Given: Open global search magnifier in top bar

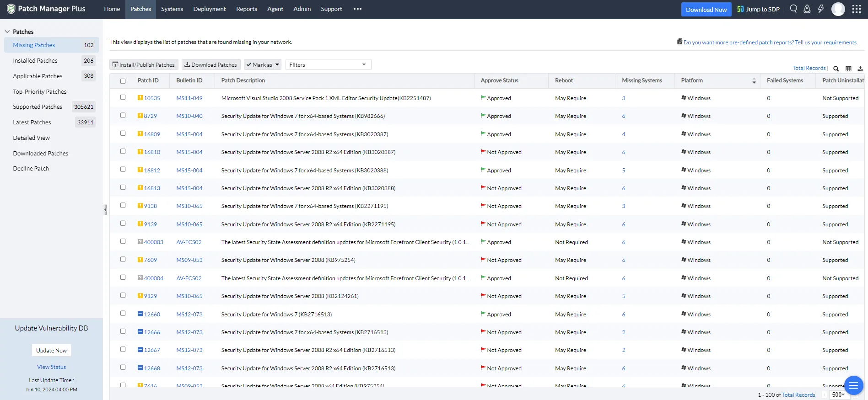Looking at the screenshot, I should coord(793,9).
